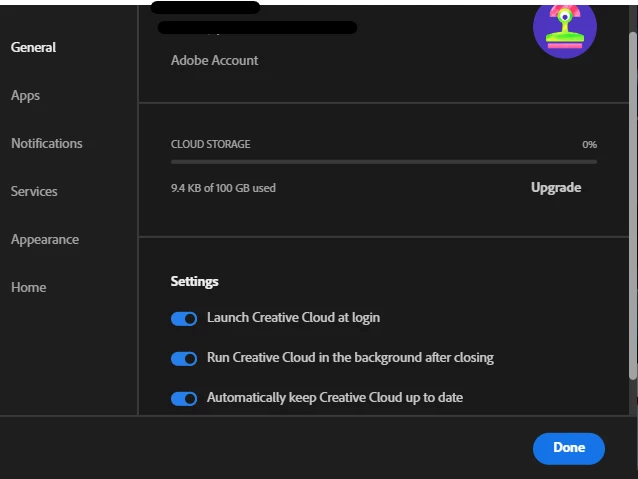Click the 9.4 KB of 100 GB used text
The height and width of the screenshot is (479, 638).
coord(223,188)
